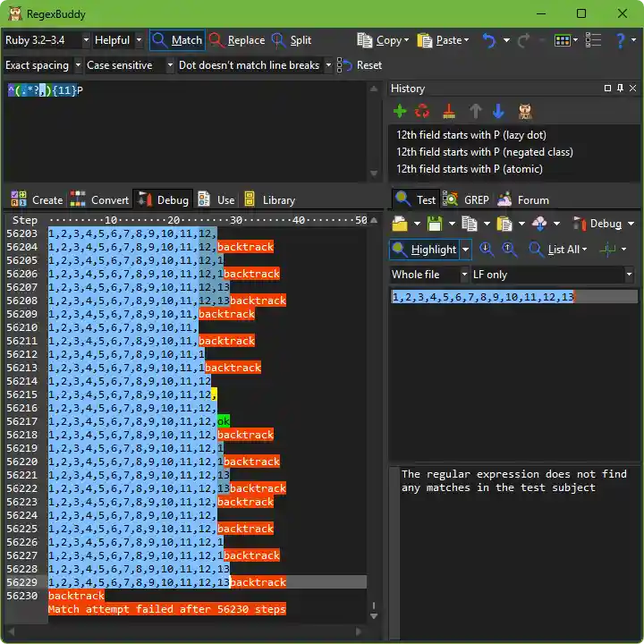Open the Helpful dropdown
The width and height of the screenshot is (644, 644).
point(140,40)
